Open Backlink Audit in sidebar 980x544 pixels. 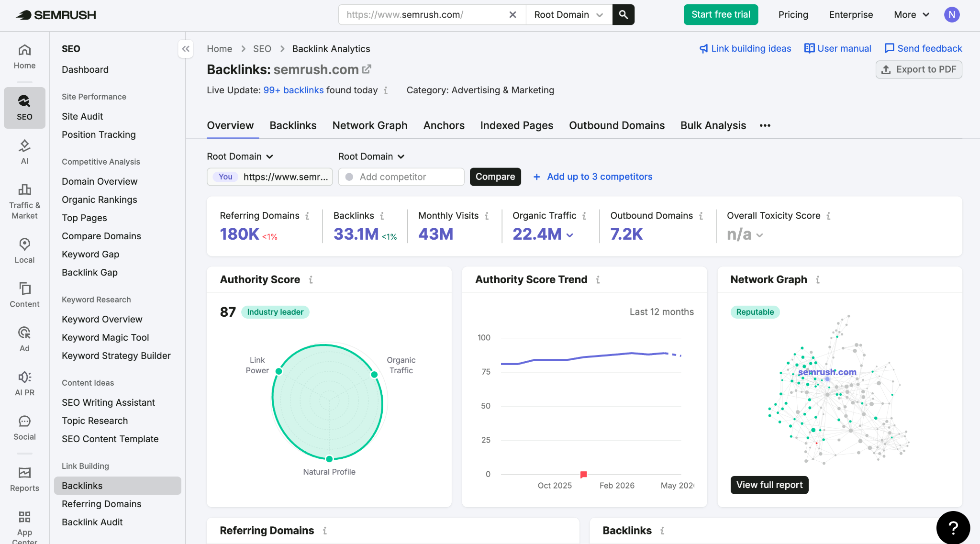tap(92, 522)
